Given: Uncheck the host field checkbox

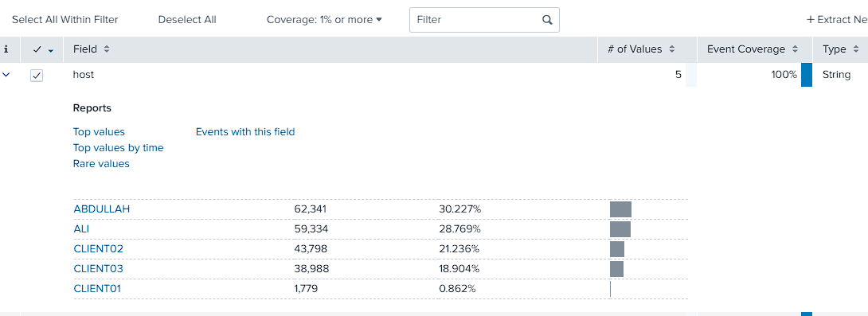Looking at the screenshot, I should [x=37, y=76].
